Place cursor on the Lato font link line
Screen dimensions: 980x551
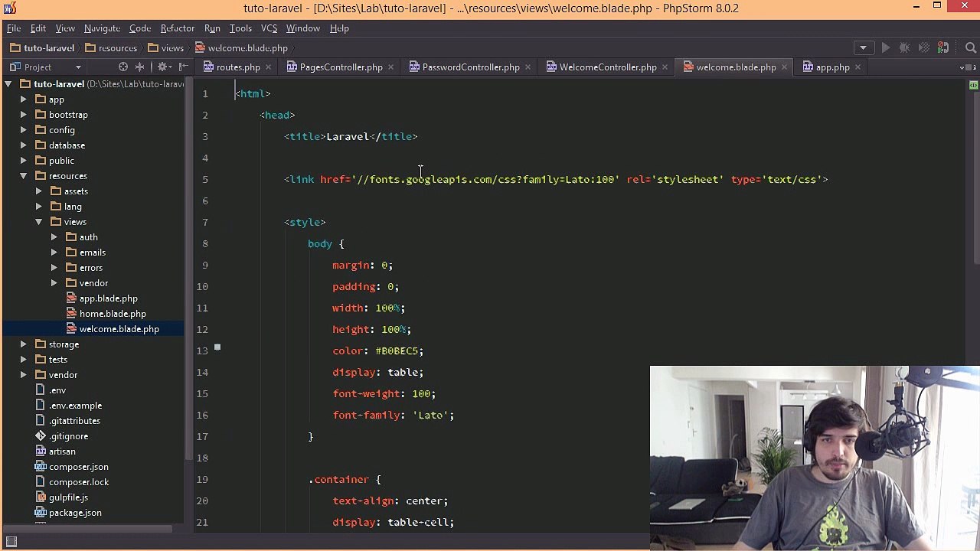[x=556, y=179]
